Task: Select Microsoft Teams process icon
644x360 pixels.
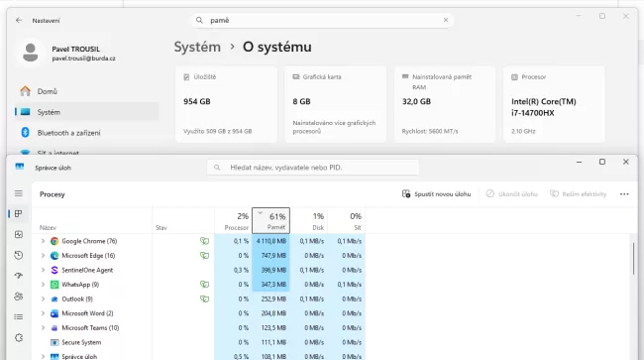Action: (54, 327)
